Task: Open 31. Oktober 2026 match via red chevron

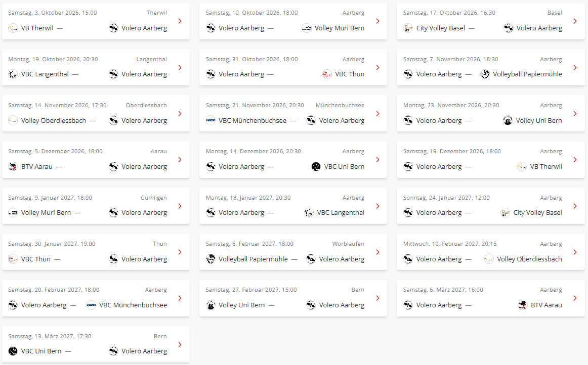Action: (x=377, y=67)
